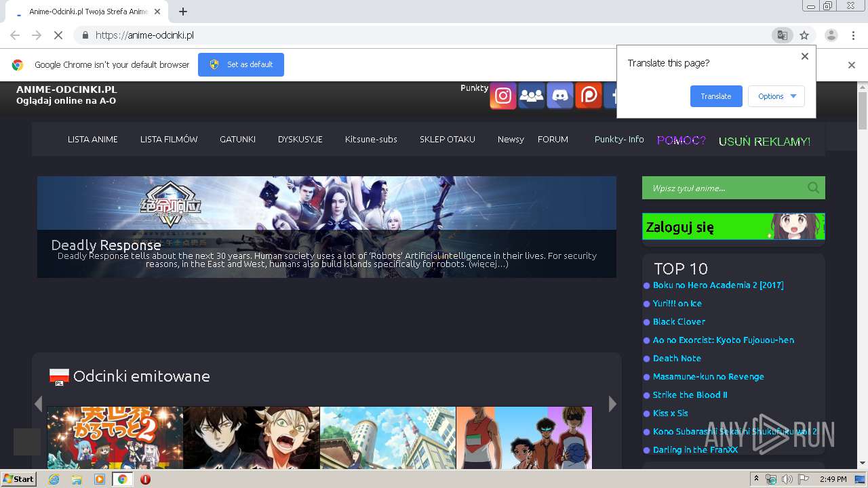Click the Action Center flag icon
Viewport: 868px width, 488px height.
tap(803, 479)
